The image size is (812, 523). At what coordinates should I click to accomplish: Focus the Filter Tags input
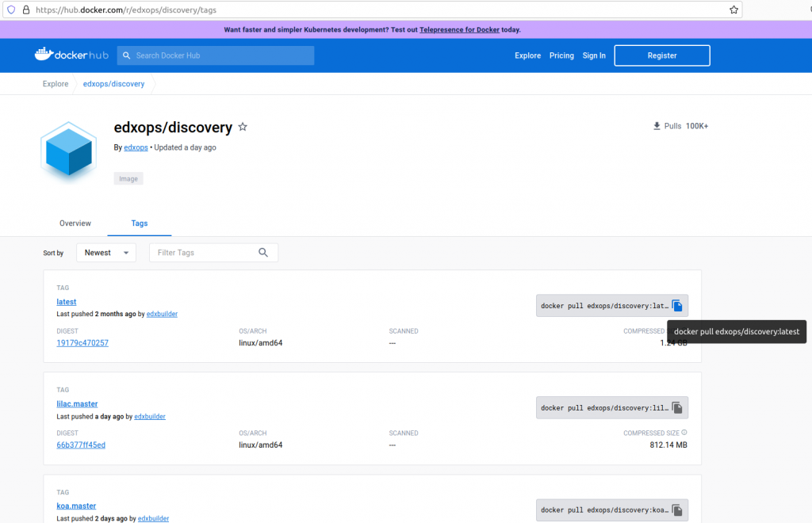click(213, 253)
